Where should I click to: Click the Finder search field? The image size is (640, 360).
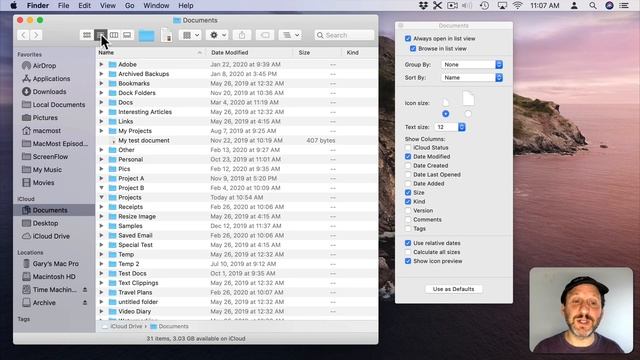[344, 35]
